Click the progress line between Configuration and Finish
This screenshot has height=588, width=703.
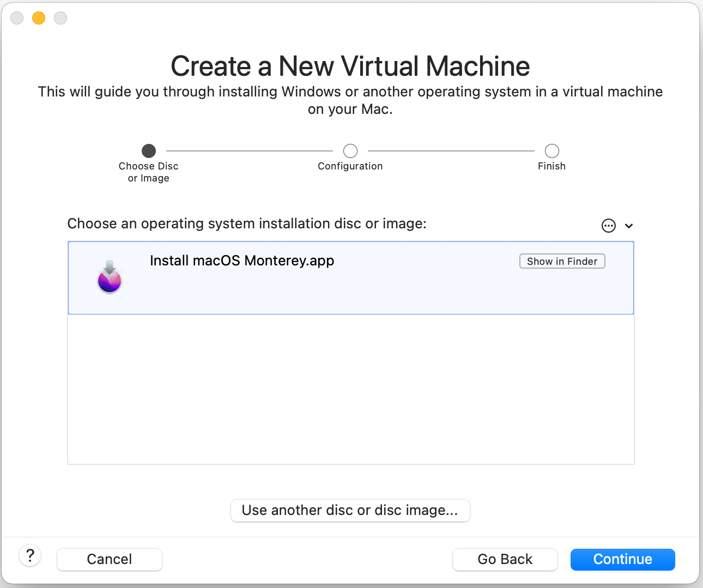pos(451,150)
